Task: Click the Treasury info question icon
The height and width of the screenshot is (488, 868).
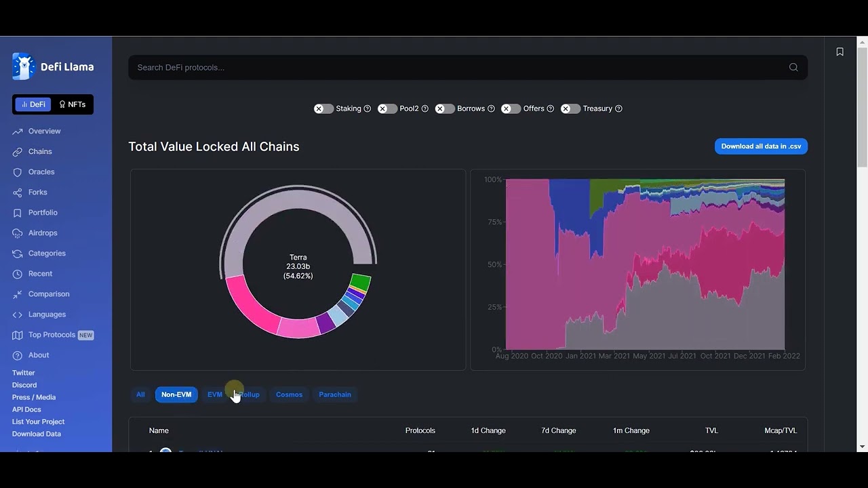Action: click(x=618, y=108)
